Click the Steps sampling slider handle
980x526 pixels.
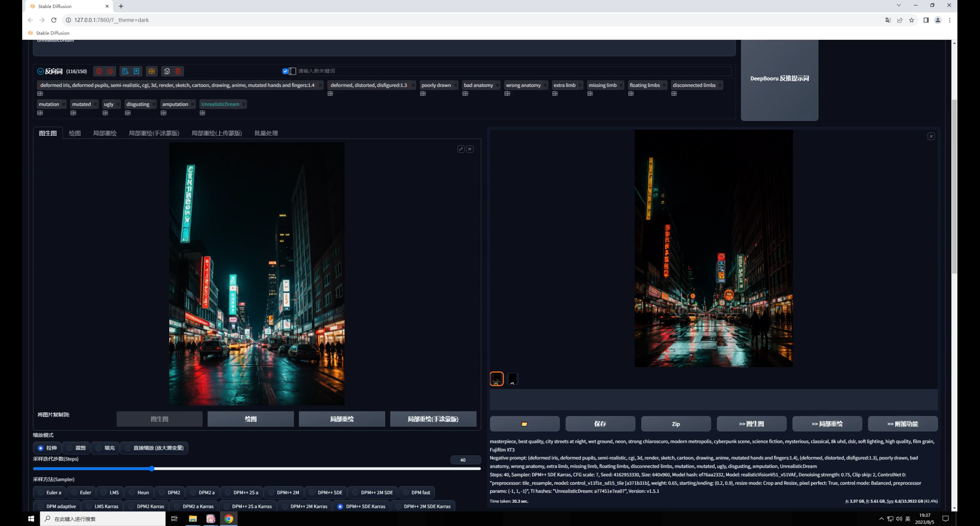[x=152, y=469]
